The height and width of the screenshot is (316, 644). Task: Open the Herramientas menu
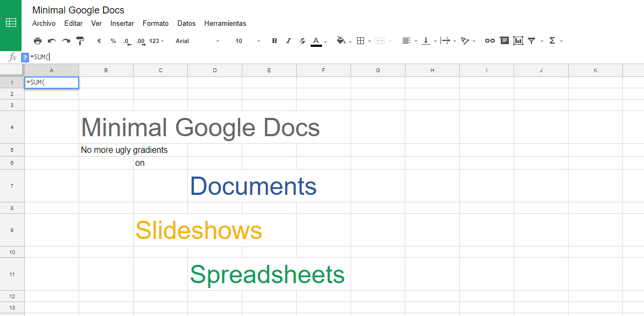pos(225,23)
